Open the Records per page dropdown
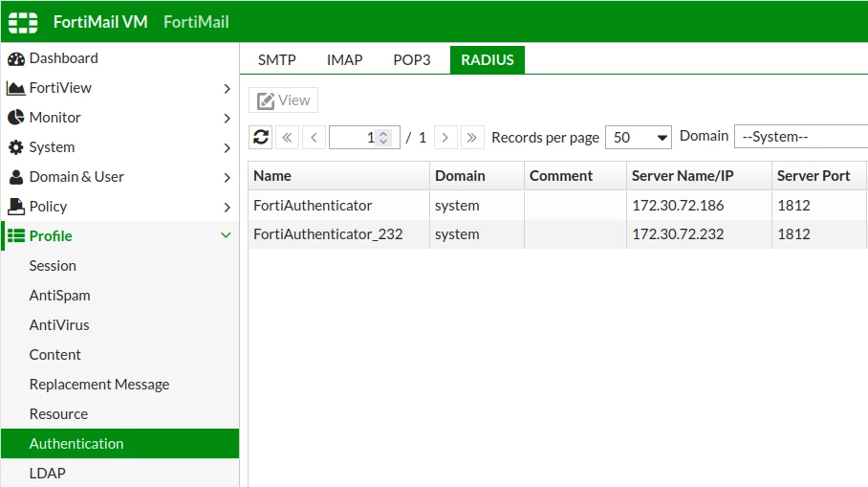The width and height of the screenshot is (868, 487). 639,138
